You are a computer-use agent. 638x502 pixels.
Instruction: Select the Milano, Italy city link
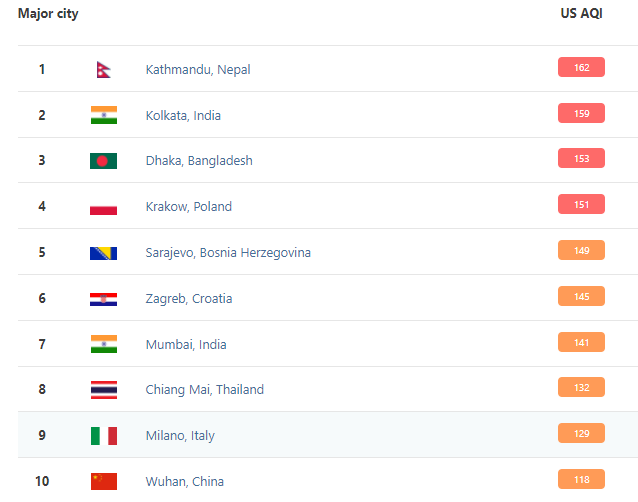(180, 436)
